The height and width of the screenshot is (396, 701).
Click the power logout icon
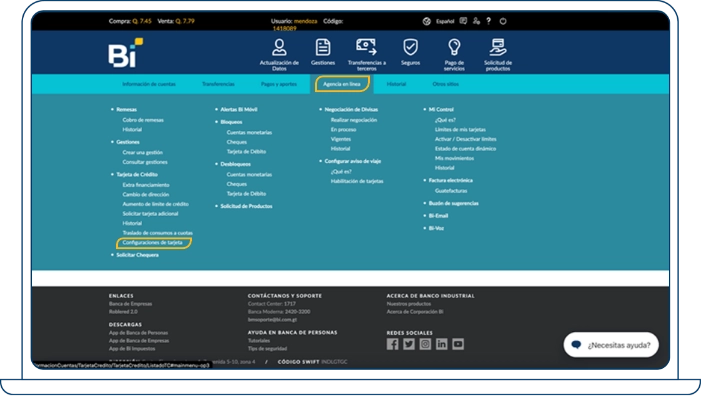point(503,21)
